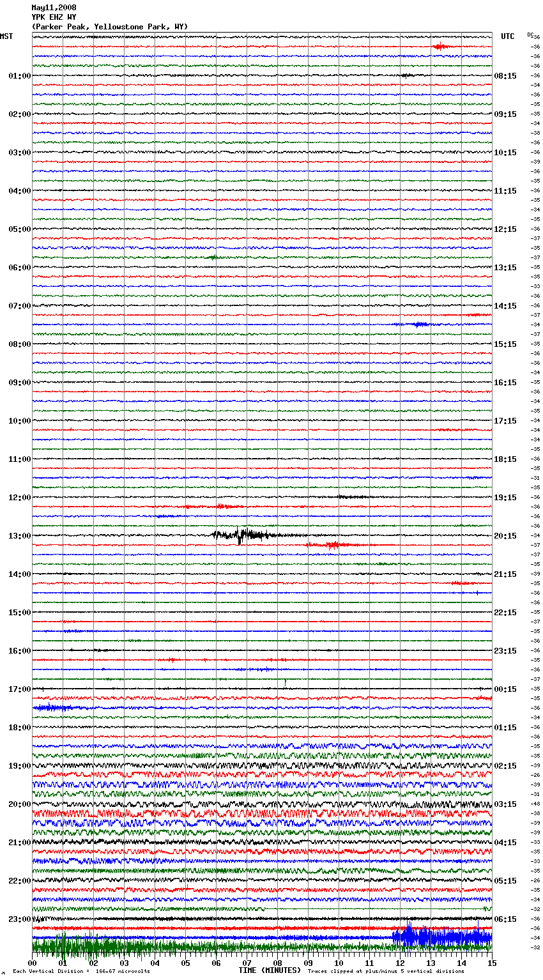Click the minute 05 tick label on the axis
Screen dimensions: 543x980
(x=185, y=963)
